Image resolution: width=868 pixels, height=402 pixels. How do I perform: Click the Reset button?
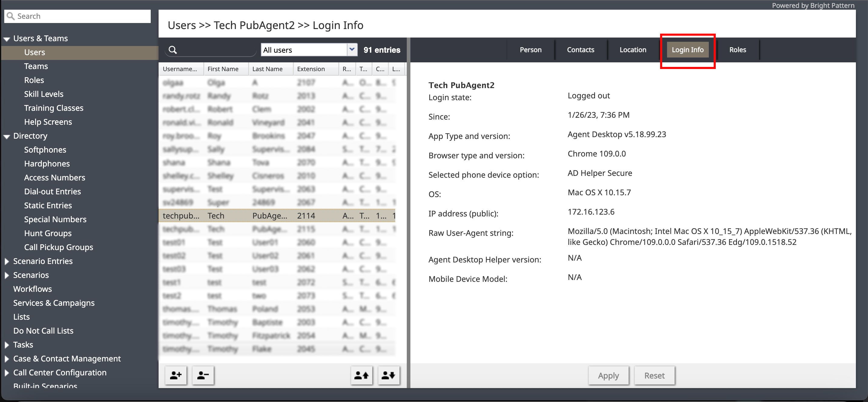point(654,375)
